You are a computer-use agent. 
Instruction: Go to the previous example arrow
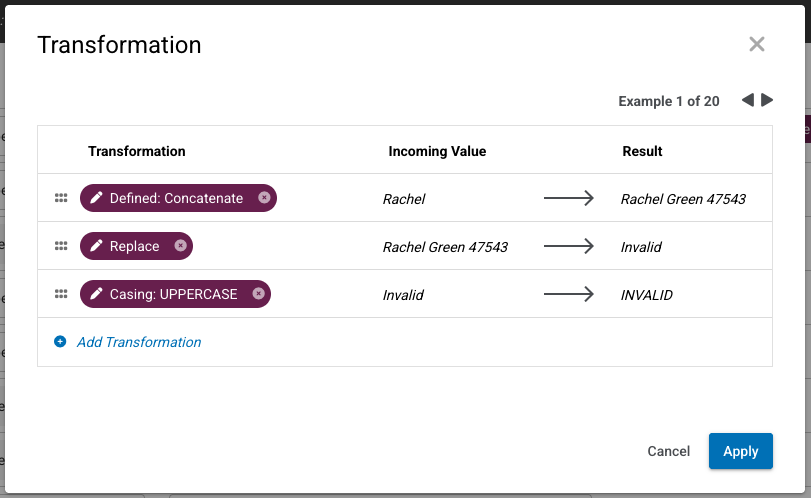(x=747, y=100)
